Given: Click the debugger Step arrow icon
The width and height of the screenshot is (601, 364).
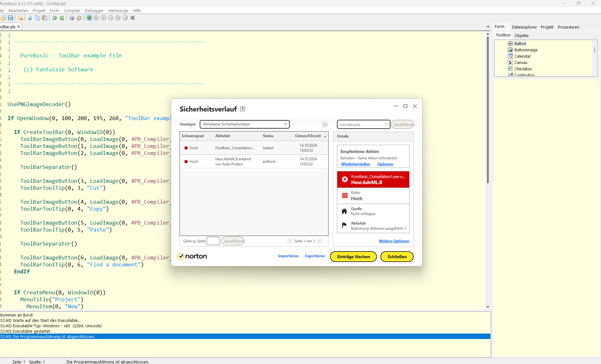Looking at the screenshot, I should coord(111,18).
